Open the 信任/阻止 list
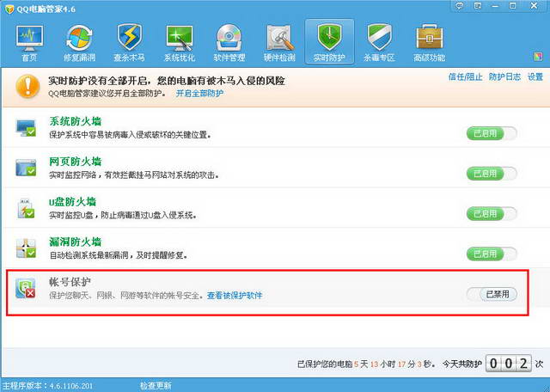 [x=465, y=77]
